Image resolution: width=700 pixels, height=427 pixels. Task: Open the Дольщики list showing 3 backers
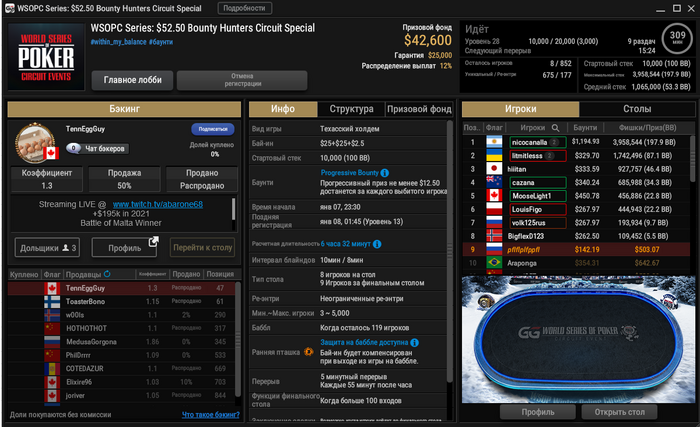tap(47, 247)
